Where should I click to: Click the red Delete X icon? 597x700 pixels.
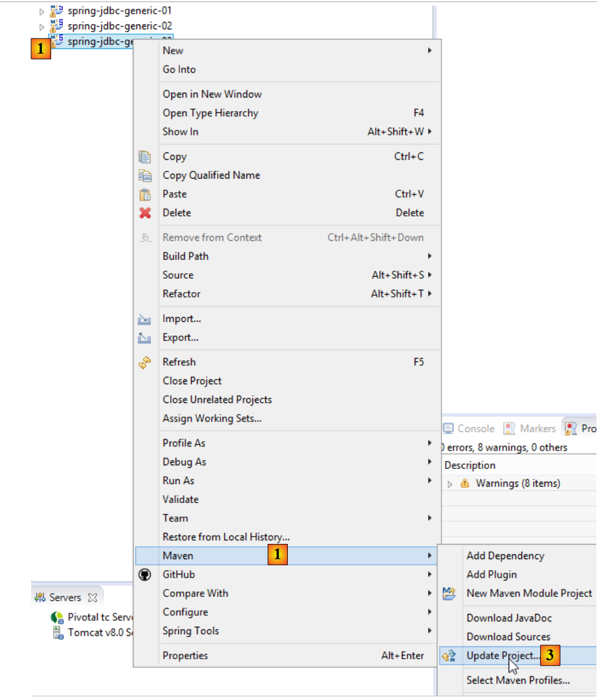pyautogui.click(x=145, y=213)
